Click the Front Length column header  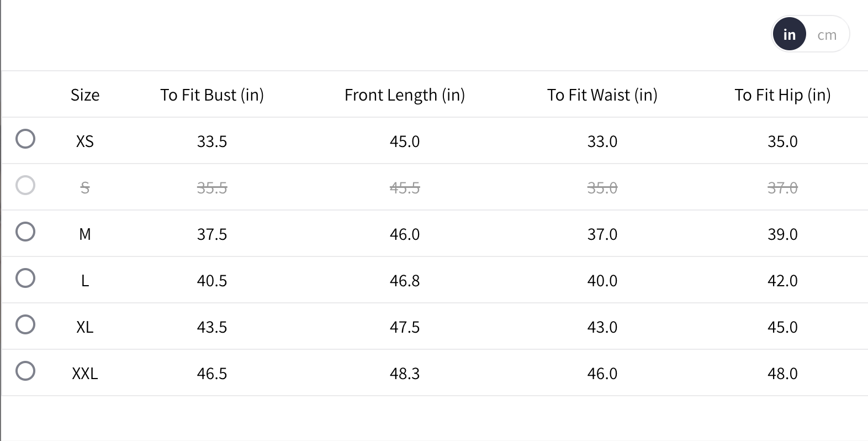tap(405, 95)
